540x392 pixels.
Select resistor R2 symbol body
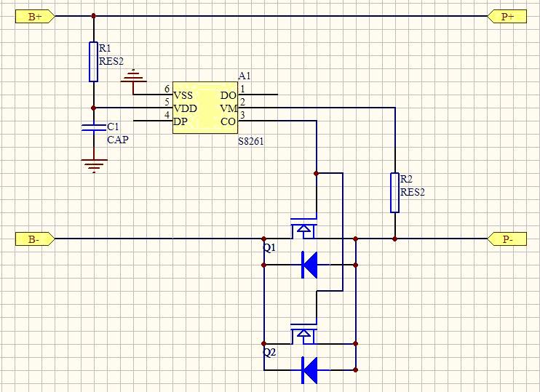click(394, 193)
